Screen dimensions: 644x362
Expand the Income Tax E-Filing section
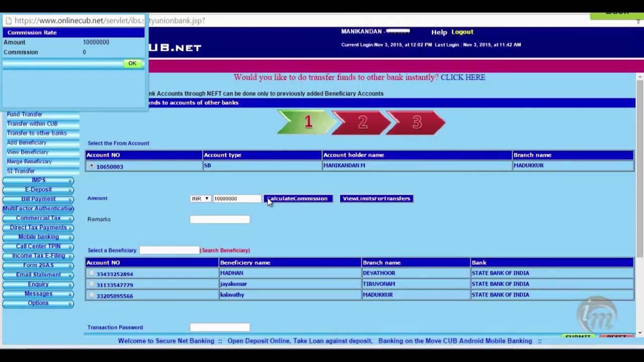pos(38,256)
